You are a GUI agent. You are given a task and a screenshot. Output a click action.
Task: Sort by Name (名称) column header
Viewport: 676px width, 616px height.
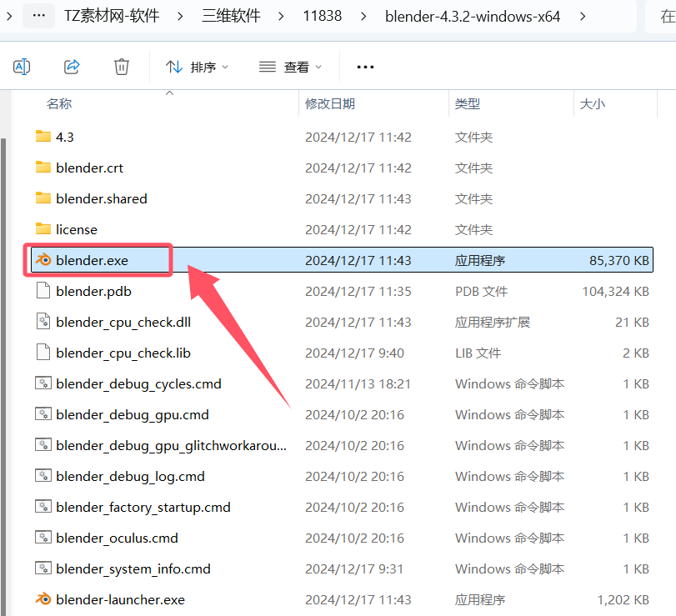(x=59, y=104)
